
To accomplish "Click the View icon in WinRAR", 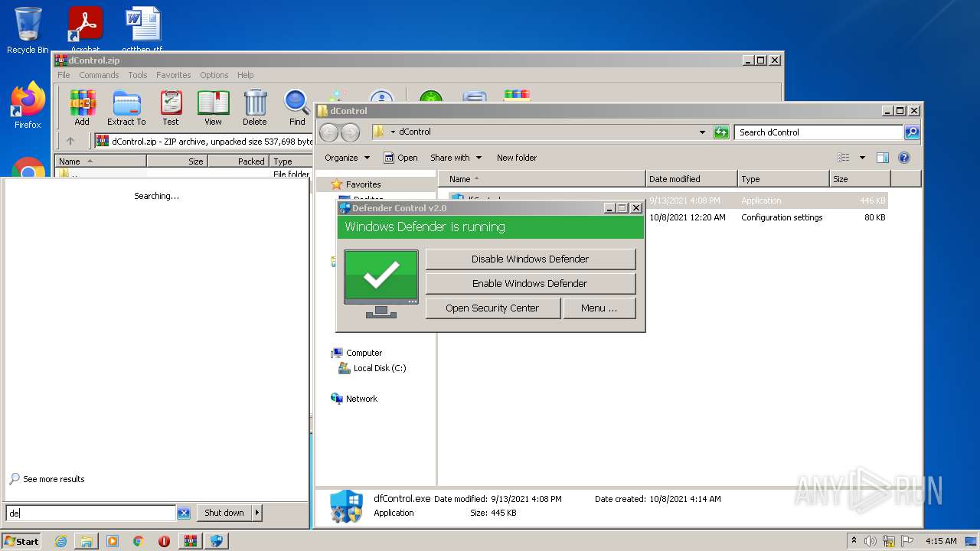I will (213, 108).
